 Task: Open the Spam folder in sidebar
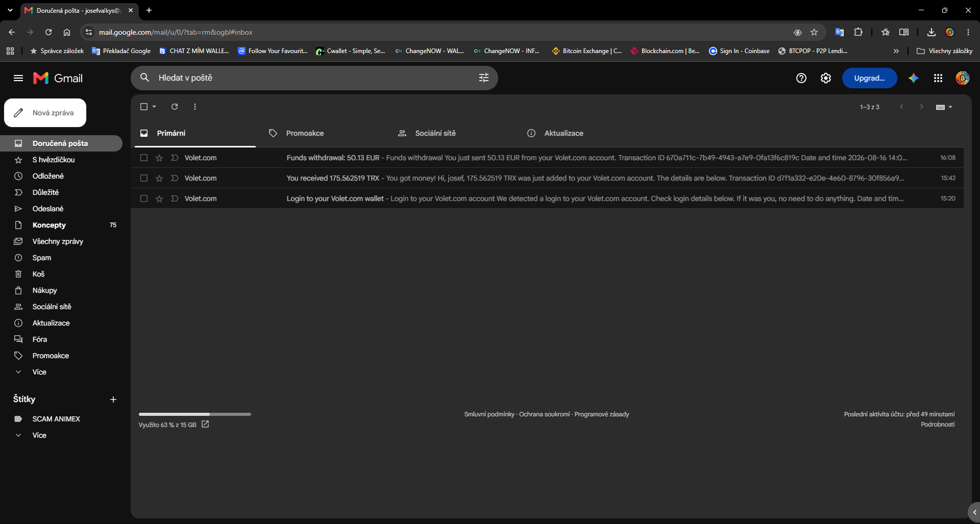click(42, 258)
